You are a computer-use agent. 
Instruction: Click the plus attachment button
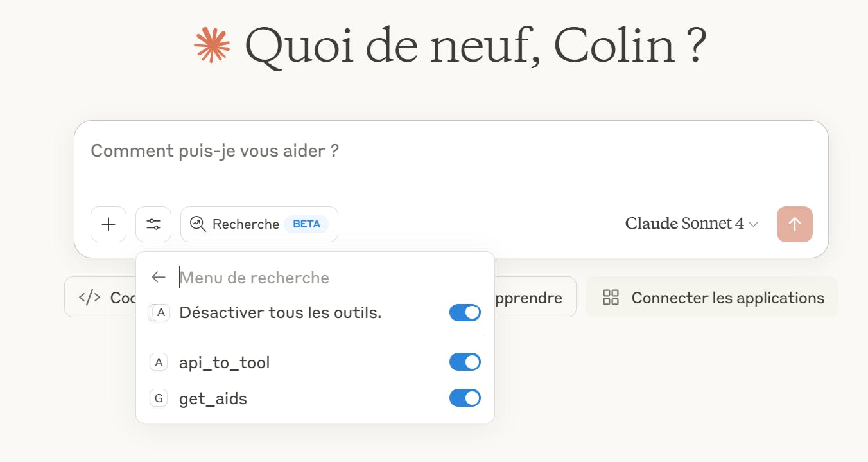(108, 224)
